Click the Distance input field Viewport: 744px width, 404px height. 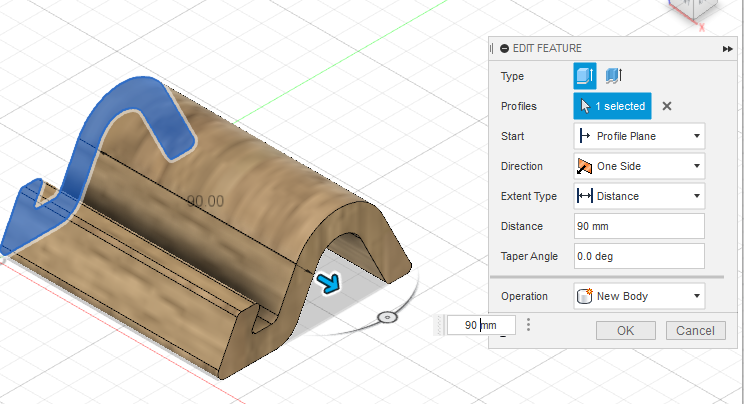639,226
